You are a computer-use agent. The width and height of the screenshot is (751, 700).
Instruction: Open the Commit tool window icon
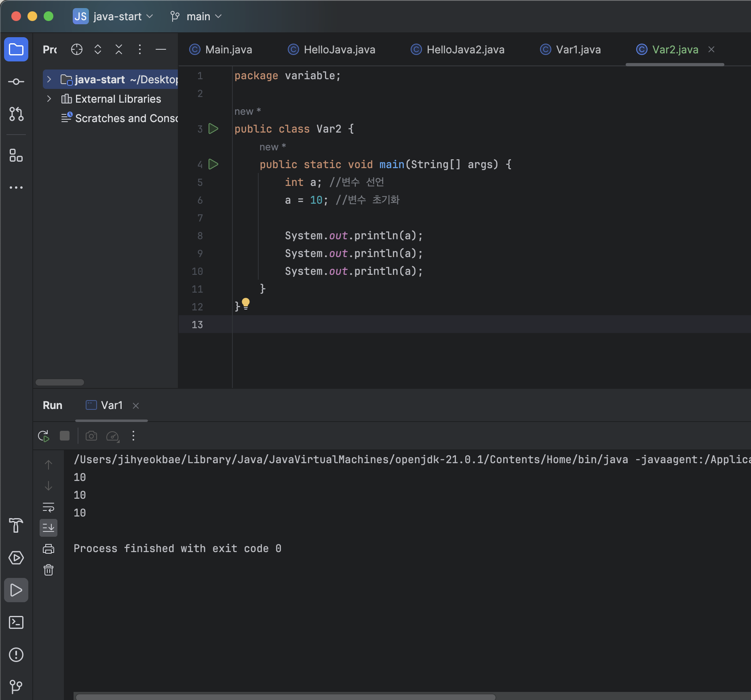[16, 82]
